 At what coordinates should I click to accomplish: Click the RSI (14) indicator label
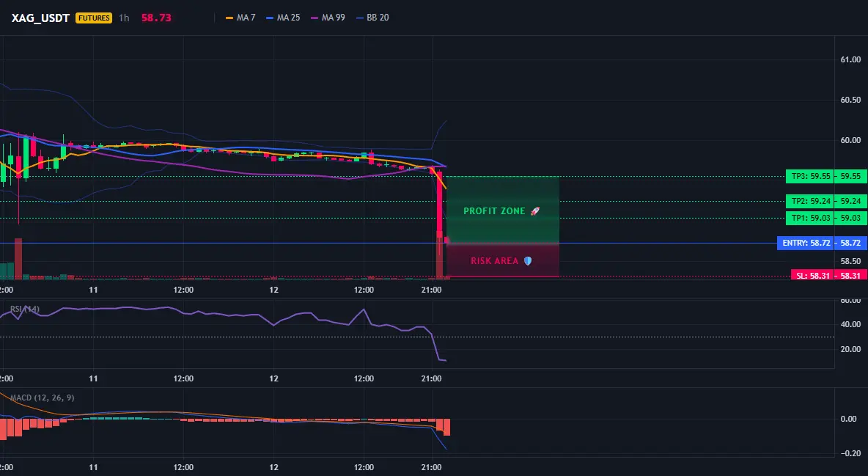click(x=25, y=309)
